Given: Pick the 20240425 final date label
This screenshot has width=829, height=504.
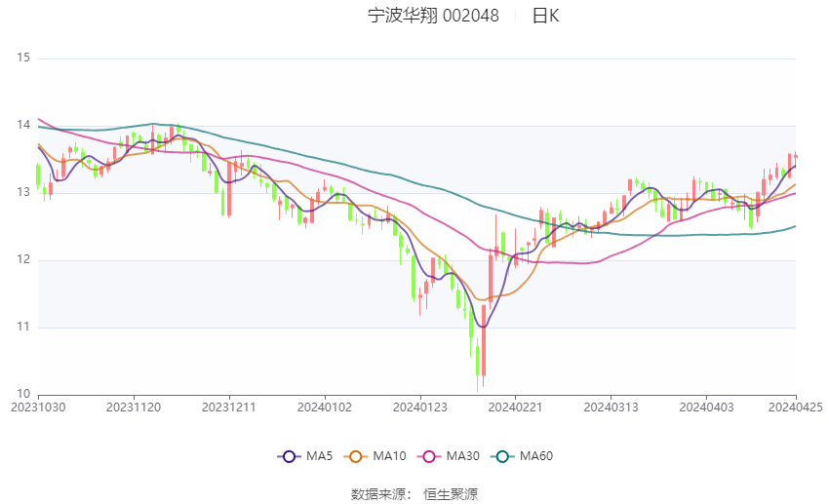Looking at the screenshot, I should pos(796,407).
